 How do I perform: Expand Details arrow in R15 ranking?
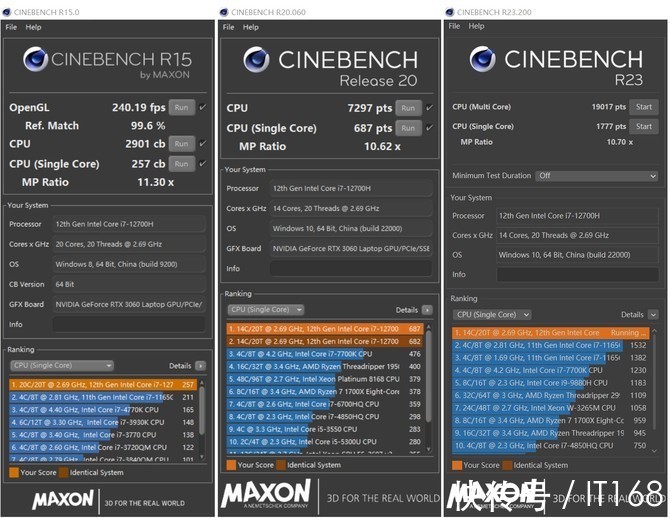(x=200, y=366)
